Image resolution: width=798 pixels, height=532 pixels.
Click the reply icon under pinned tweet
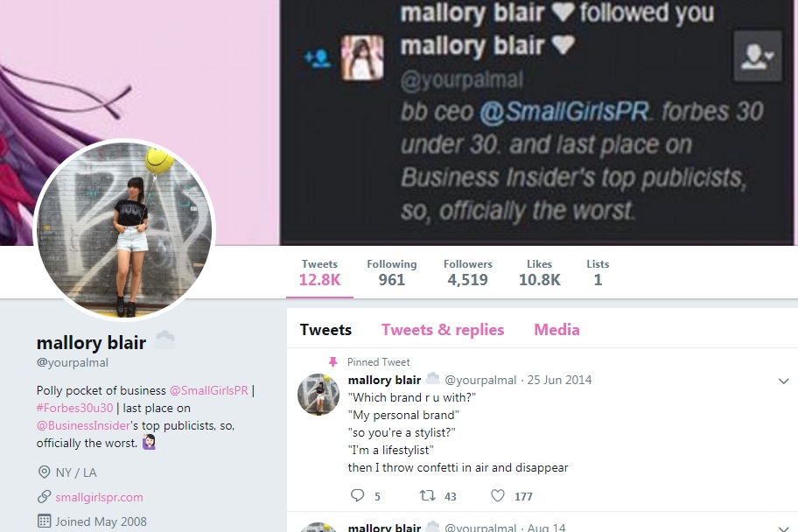pyautogui.click(x=358, y=495)
